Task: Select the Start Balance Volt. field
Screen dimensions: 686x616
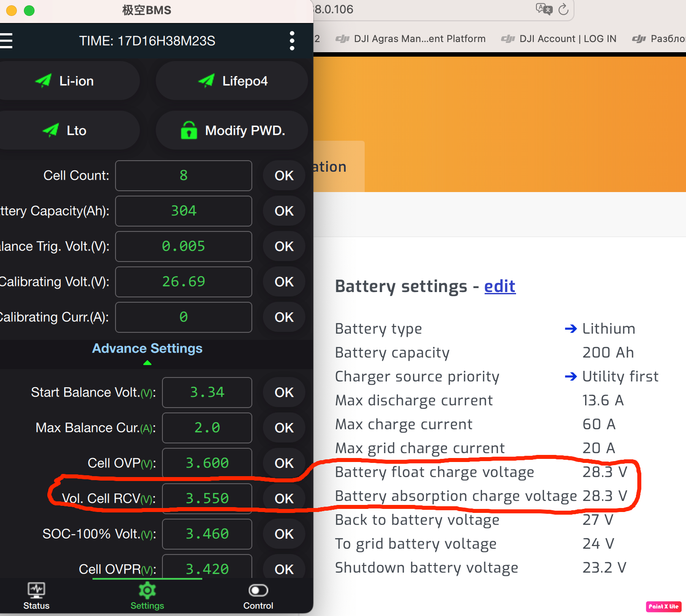Action: [x=207, y=393]
